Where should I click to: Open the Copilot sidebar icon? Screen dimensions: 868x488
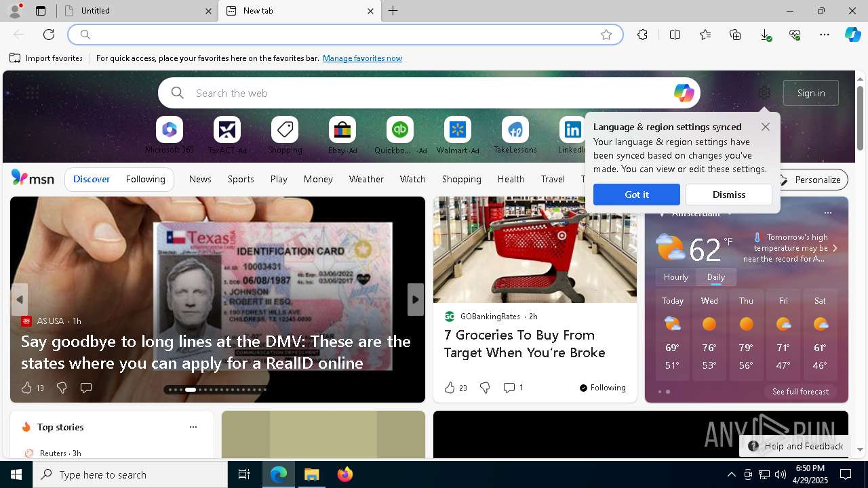coord(853,35)
